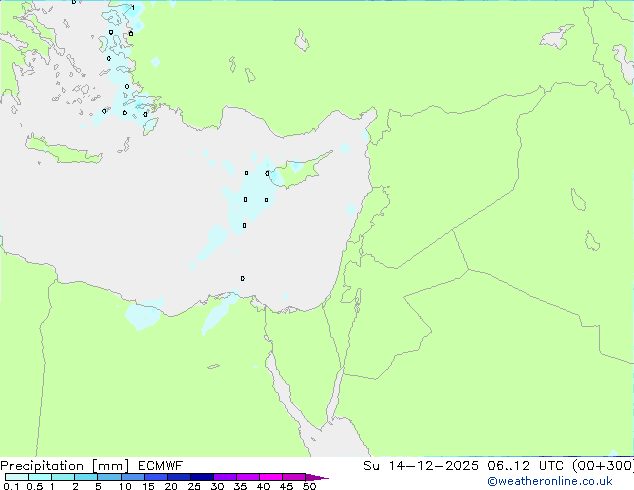Click the legend value '50'
This screenshot has height=490, width=634.
309,486
